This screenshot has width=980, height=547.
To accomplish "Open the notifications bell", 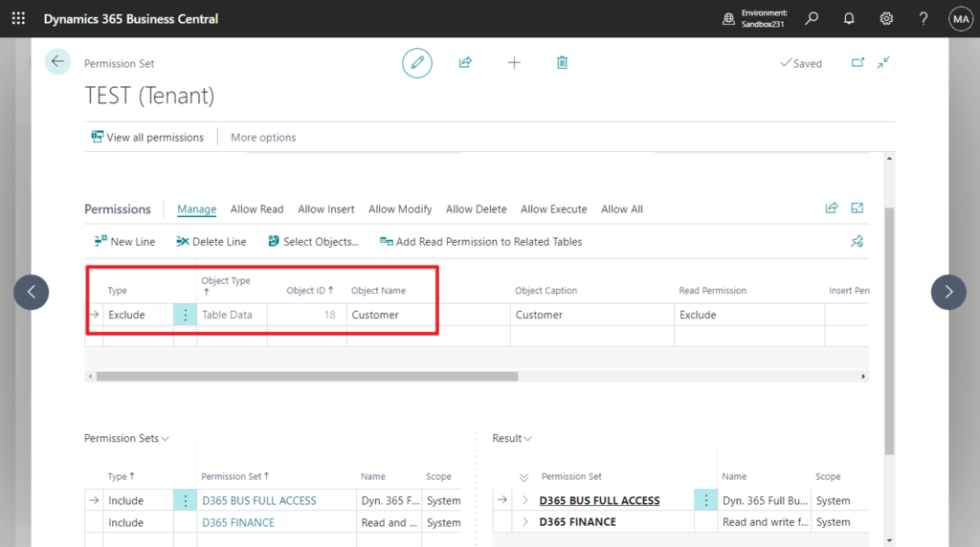I will coord(849,19).
